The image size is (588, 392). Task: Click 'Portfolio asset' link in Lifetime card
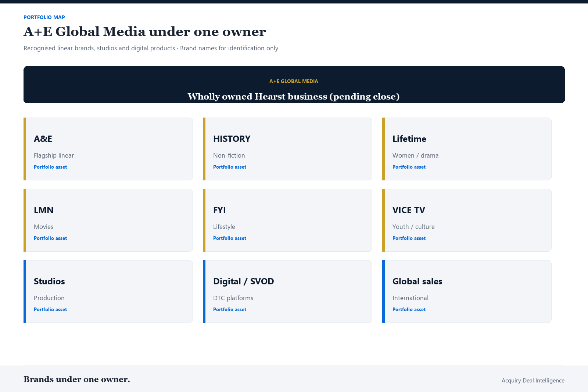coord(409,167)
